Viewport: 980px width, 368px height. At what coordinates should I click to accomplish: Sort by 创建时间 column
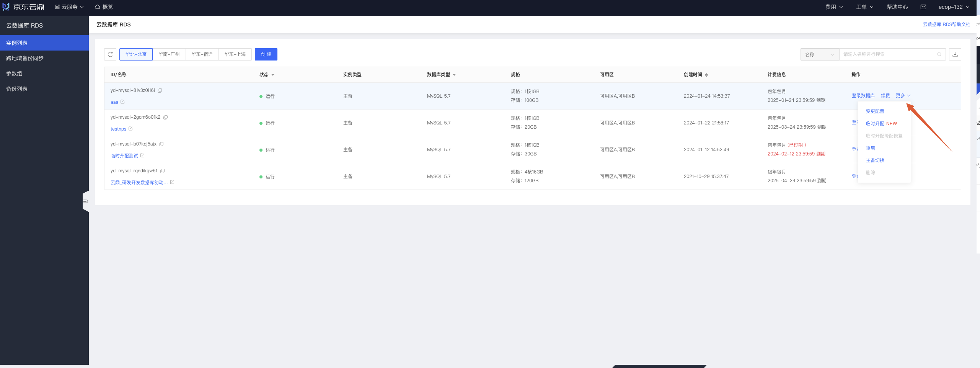click(x=706, y=75)
